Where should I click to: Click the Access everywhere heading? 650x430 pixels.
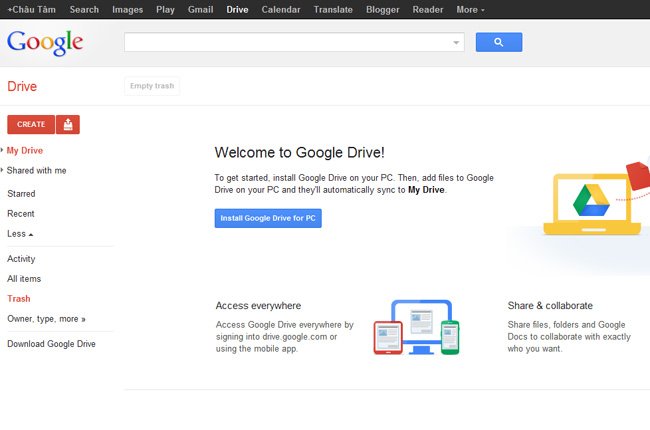258,306
